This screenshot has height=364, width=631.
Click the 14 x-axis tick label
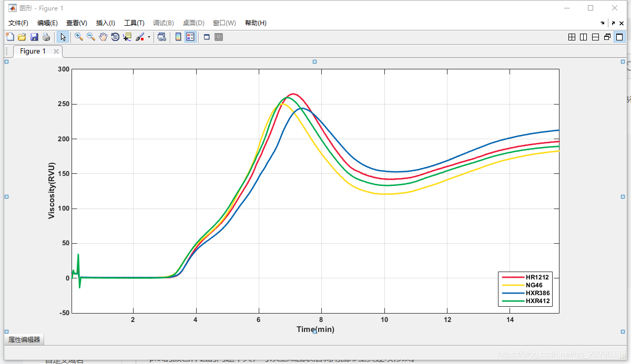pyautogui.click(x=510, y=320)
